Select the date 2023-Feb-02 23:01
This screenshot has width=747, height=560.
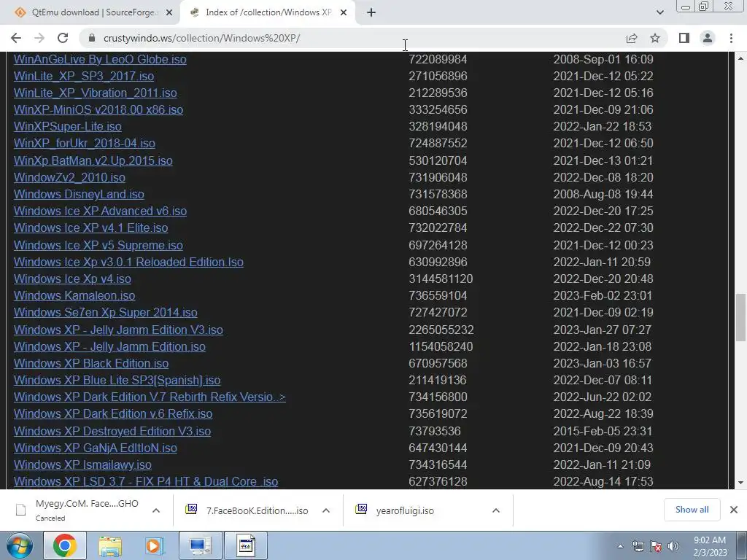coord(603,296)
